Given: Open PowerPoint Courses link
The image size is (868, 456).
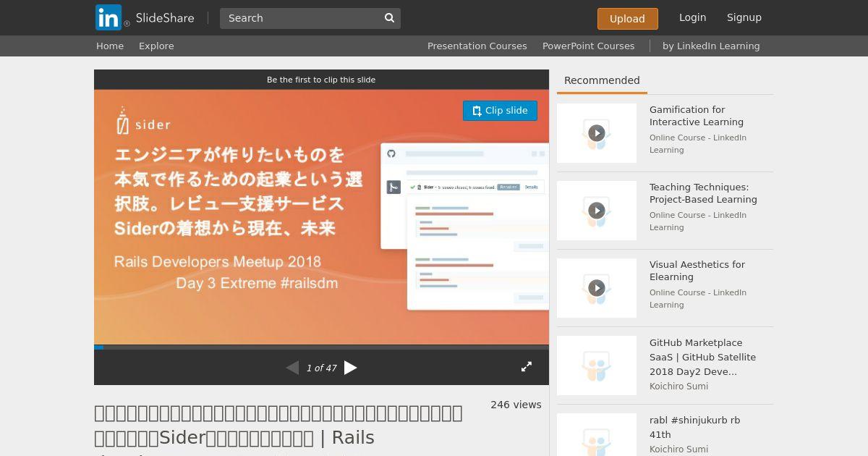Looking at the screenshot, I should [588, 46].
